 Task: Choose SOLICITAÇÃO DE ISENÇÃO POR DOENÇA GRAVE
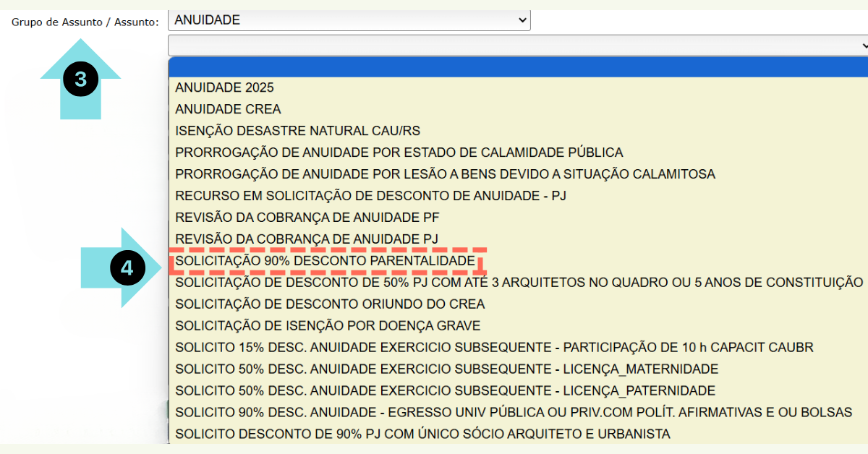(328, 325)
